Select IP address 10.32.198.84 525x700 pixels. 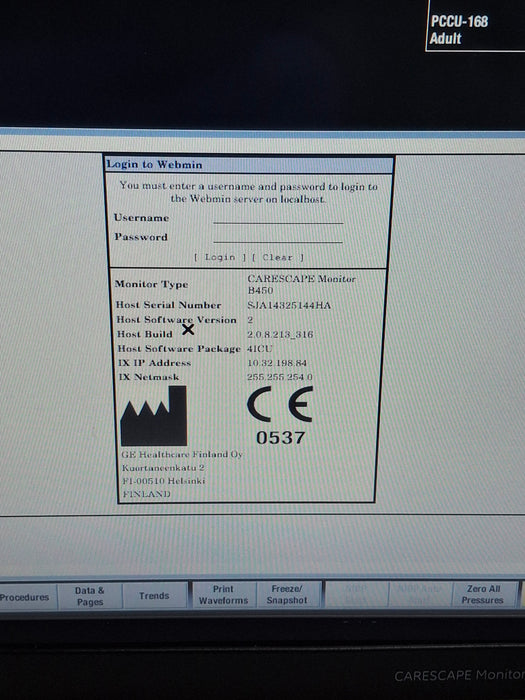(277, 363)
